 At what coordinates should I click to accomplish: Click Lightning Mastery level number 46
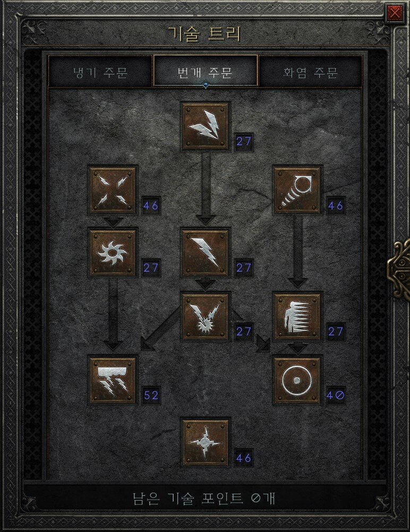click(x=244, y=458)
